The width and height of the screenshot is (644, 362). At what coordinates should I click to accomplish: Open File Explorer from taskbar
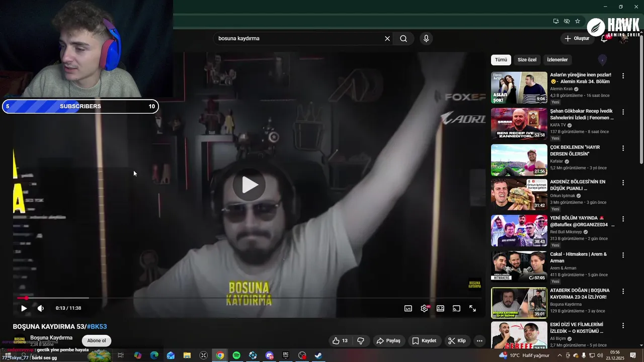point(187,355)
